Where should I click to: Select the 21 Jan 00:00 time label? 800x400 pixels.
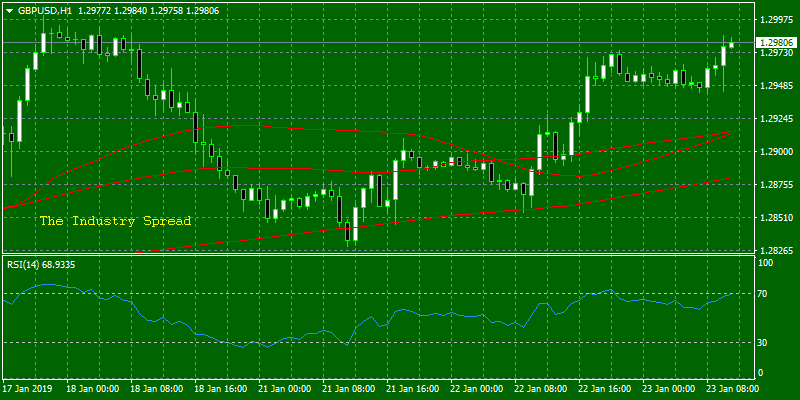286,389
